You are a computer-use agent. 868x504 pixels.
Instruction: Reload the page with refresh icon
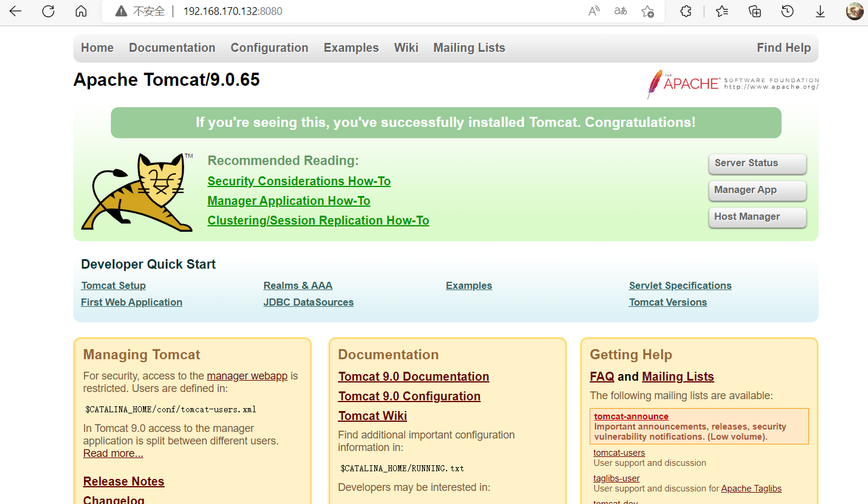(48, 11)
